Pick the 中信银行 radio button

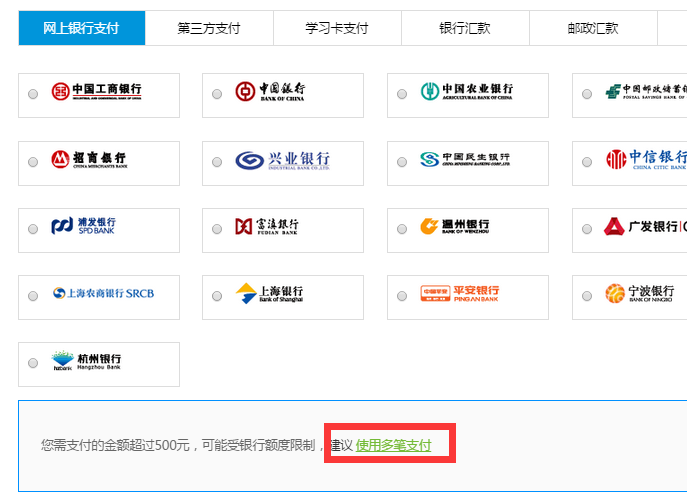click(x=587, y=161)
